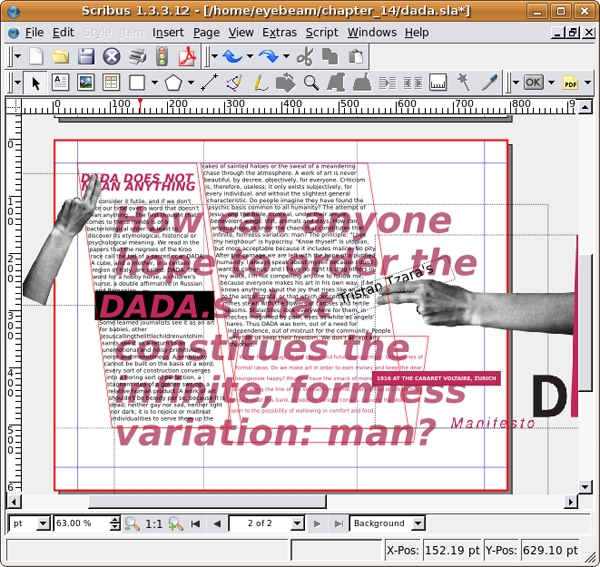Open the Help menu
The image size is (600, 567).
417,33
